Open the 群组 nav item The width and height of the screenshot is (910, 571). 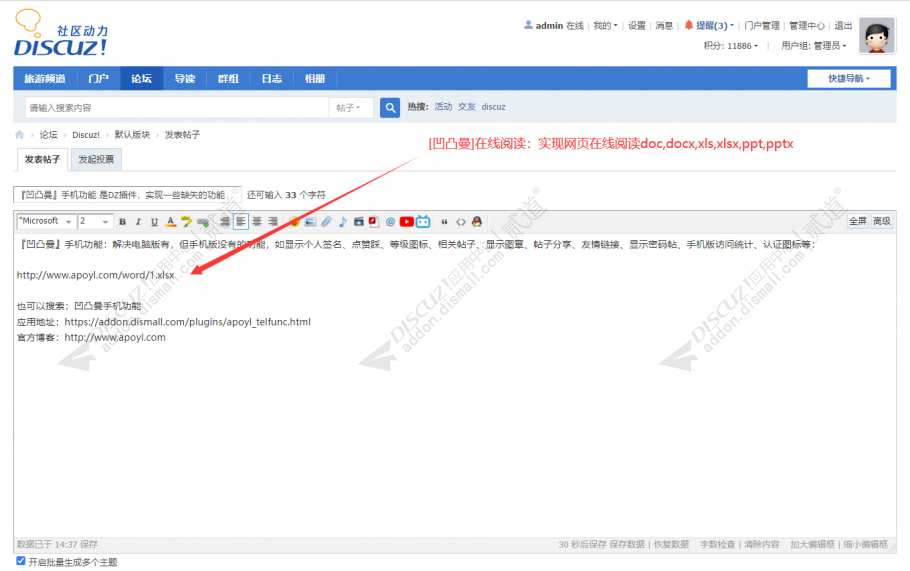pyautogui.click(x=228, y=78)
